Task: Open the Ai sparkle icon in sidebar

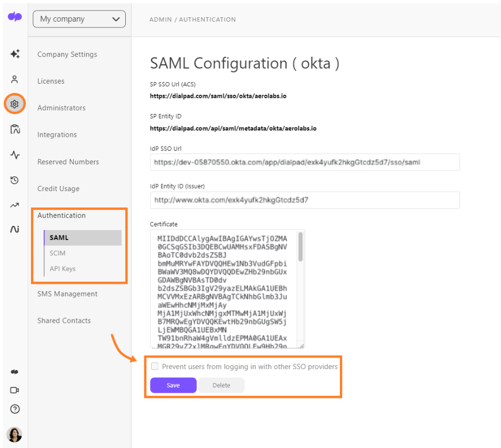Action: click(15, 54)
